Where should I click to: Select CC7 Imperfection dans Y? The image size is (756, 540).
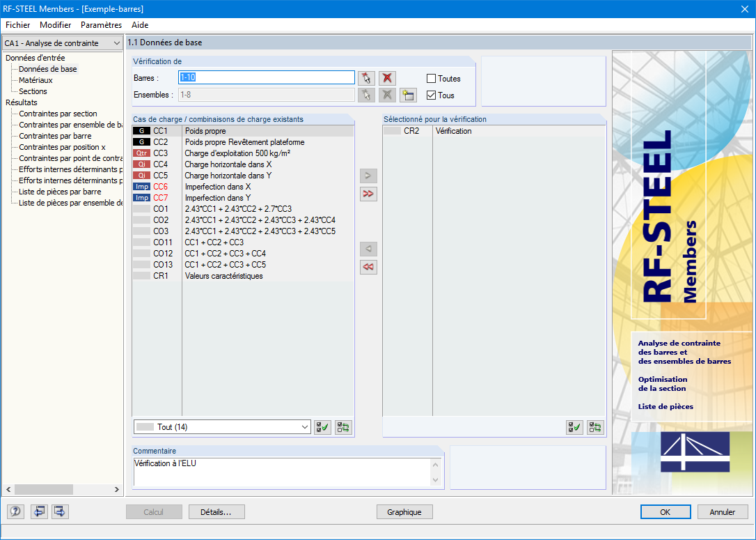pos(243,198)
